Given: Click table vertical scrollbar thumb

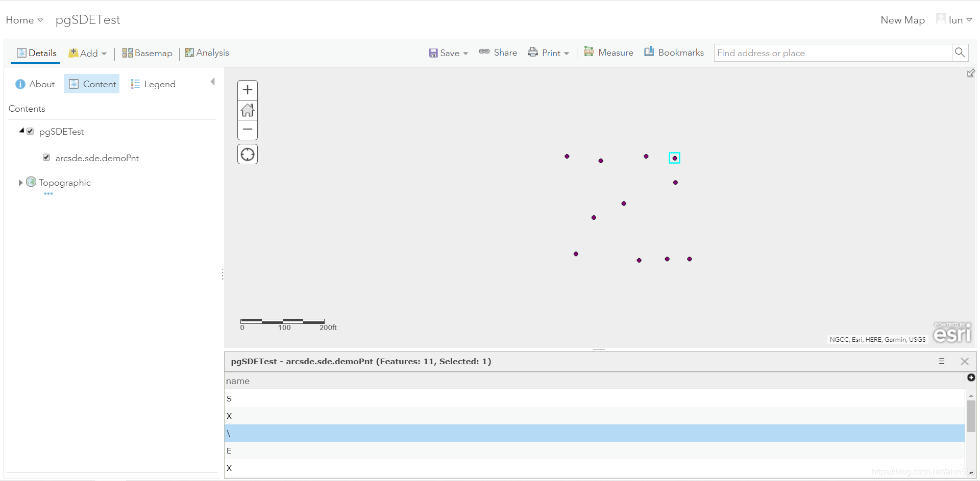Looking at the screenshot, I should 971,416.
